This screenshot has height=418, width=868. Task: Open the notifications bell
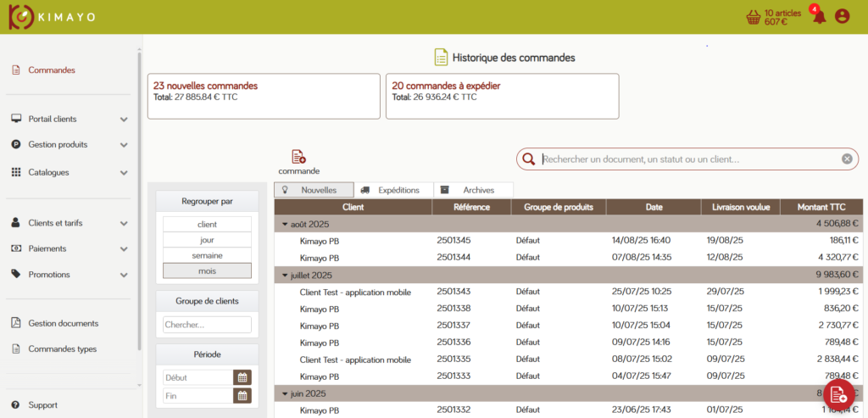[818, 16]
